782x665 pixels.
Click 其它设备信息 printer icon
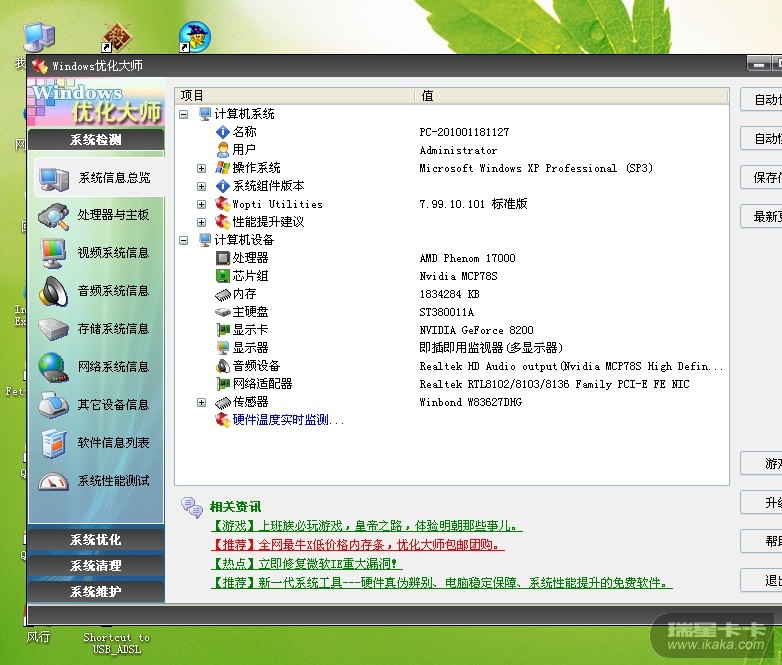point(54,405)
